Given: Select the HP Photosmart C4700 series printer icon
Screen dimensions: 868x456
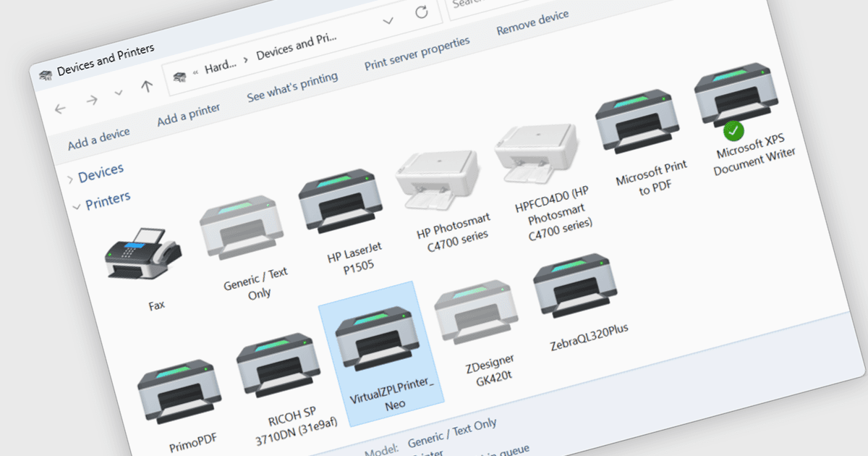Looking at the screenshot, I should coord(438,180).
